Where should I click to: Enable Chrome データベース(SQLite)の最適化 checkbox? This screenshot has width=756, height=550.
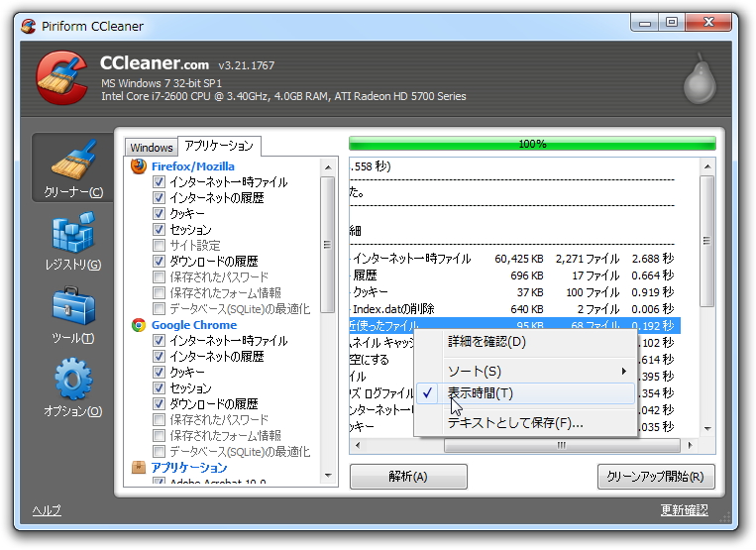pos(159,452)
